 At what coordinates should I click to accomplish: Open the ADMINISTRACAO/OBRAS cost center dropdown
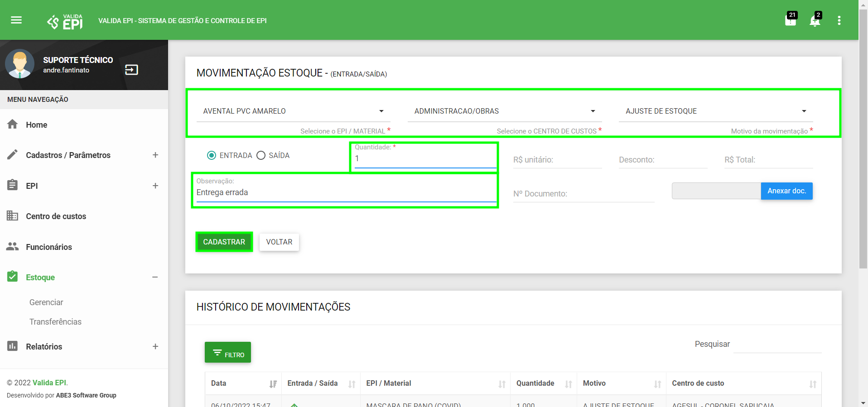pos(505,111)
